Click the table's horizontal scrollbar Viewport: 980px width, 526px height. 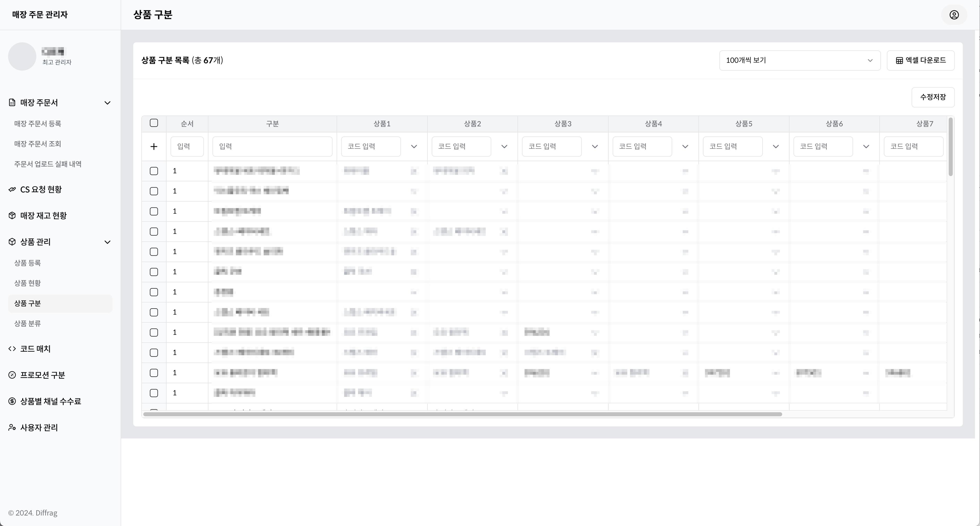tap(462, 414)
